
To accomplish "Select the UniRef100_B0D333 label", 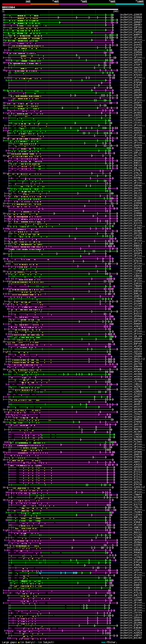I will click(x=131, y=314).
